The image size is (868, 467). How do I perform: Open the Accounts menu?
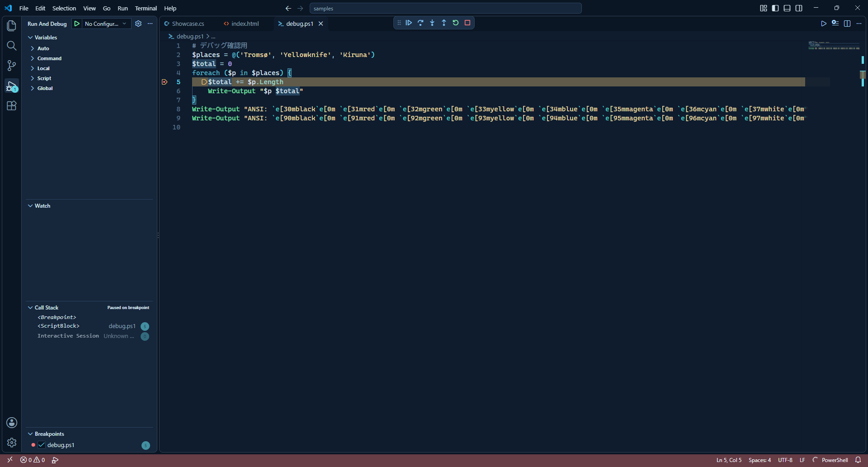tap(12, 423)
